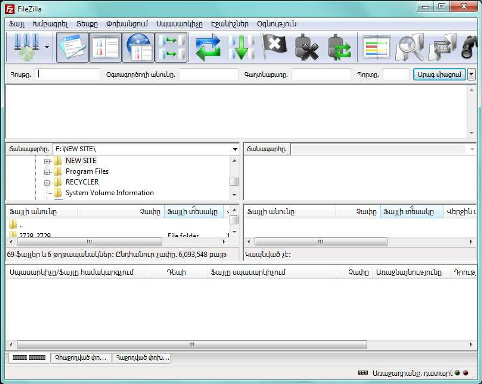Refresh the file and folder lists
482x384 pixels.
208,47
